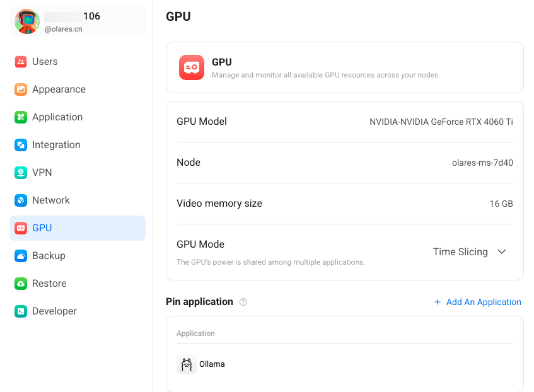Click Add An Application link
The height and width of the screenshot is (392, 534).
(484, 302)
